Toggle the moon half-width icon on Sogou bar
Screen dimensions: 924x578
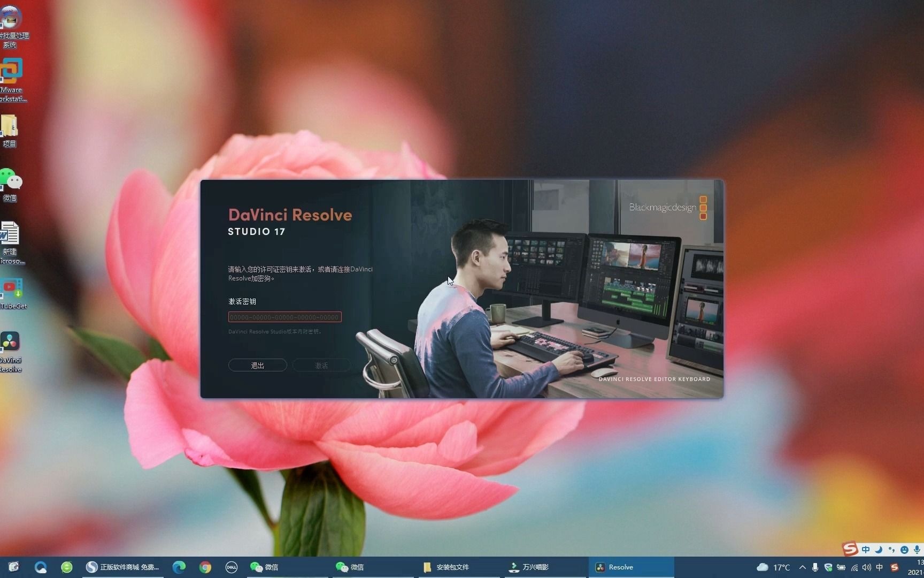click(x=879, y=550)
